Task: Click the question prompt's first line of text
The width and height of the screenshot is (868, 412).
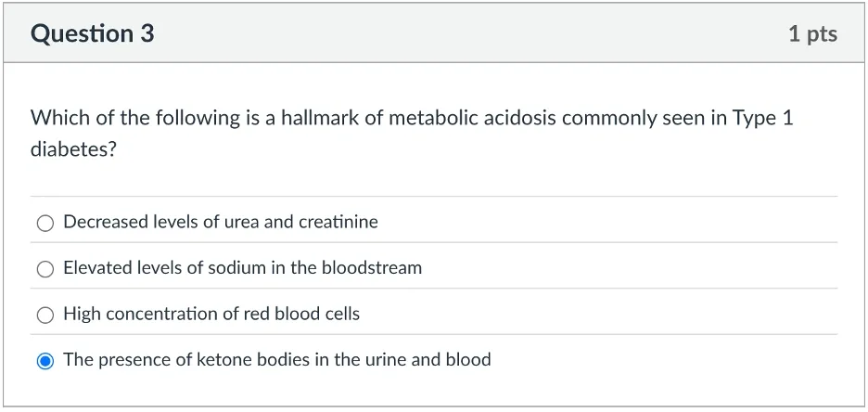Action: coord(412,119)
